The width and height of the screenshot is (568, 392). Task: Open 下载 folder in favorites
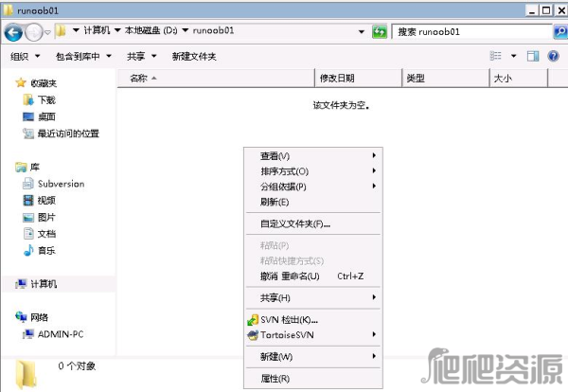coord(46,100)
